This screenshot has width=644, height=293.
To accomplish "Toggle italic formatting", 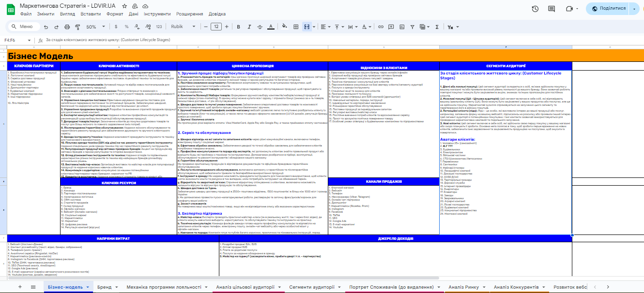I will click(249, 27).
